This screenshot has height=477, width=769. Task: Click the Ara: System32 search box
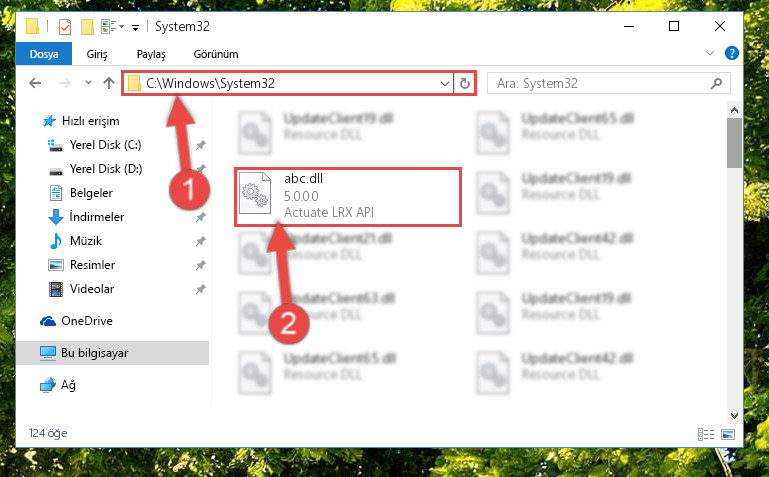pyautogui.click(x=601, y=83)
